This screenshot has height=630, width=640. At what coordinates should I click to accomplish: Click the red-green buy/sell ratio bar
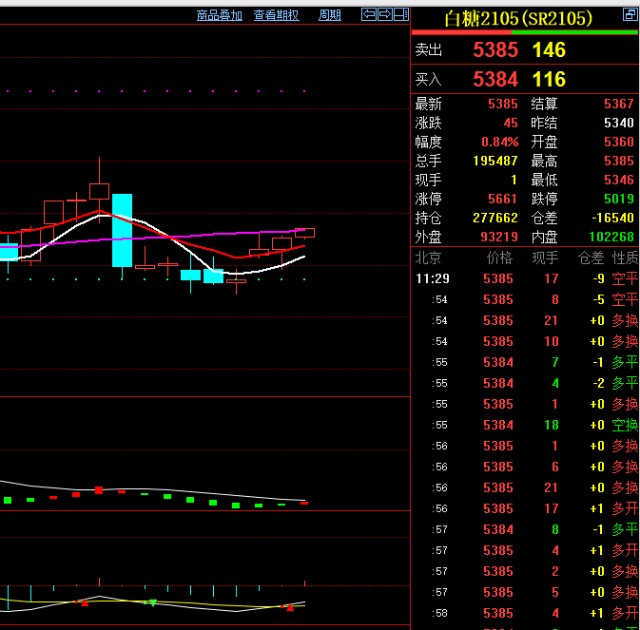pyautogui.click(x=525, y=33)
